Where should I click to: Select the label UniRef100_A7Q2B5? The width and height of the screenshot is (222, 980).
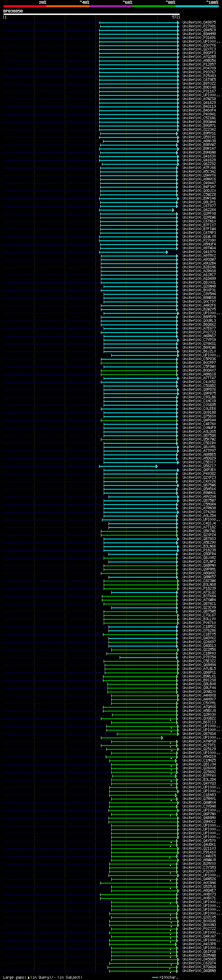click(x=199, y=57)
